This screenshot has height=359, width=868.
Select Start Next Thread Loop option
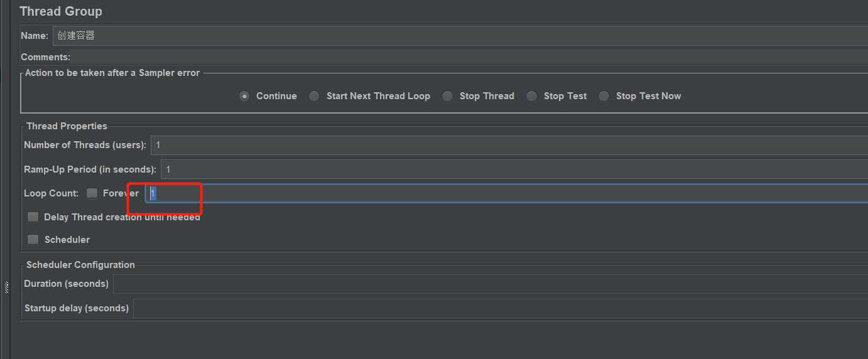point(314,96)
